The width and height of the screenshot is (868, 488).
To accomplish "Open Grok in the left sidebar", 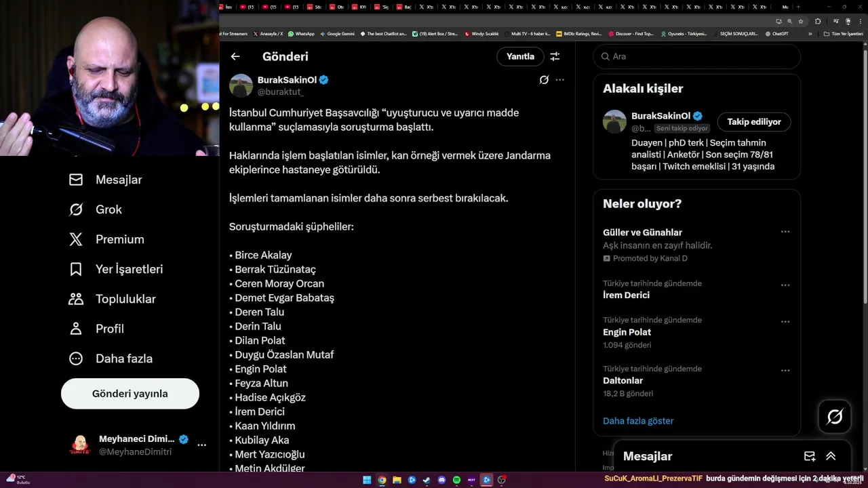I will [96, 209].
